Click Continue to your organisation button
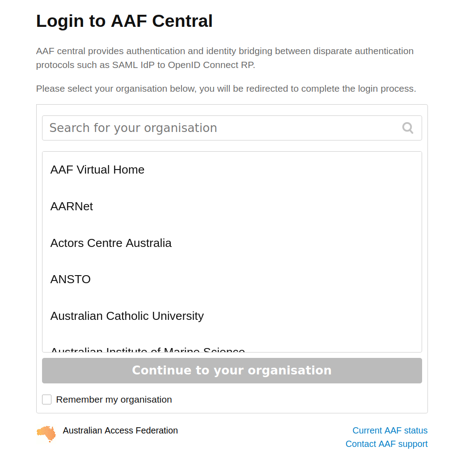The height and width of the screenshot is (476, 461). point(232,370)
